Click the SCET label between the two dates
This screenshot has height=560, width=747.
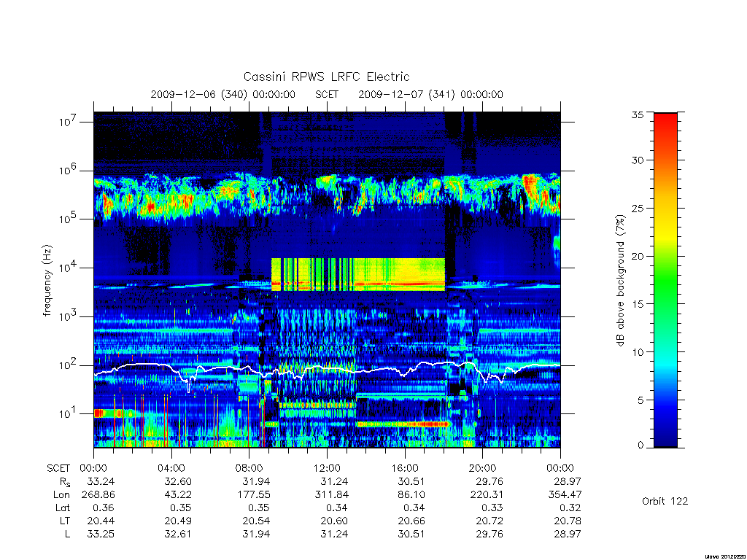coord(327,94)
